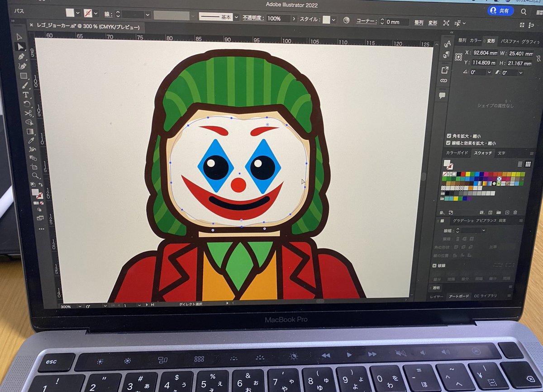Switch to the カラー panel tab
This screenshot has height=392, width=543.
(x=475, y=40)
